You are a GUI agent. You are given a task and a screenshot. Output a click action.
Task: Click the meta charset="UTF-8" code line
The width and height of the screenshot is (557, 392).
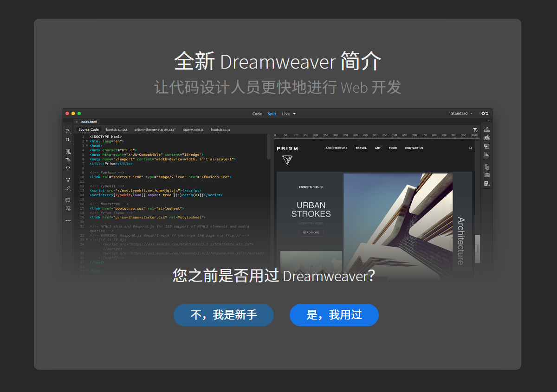pyautogui.click(x=113, y=150)
